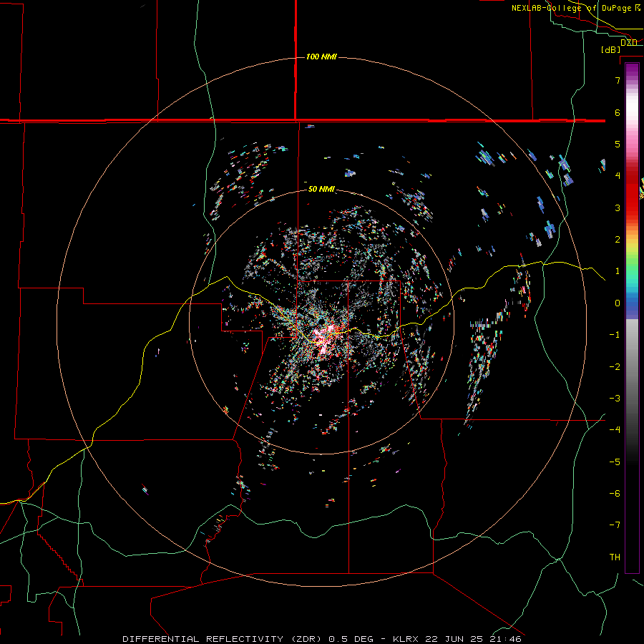The width and height of the screenshot is (644, 644).
Task: Click the -3 value on the dB scale
Action: click(615, 399)
